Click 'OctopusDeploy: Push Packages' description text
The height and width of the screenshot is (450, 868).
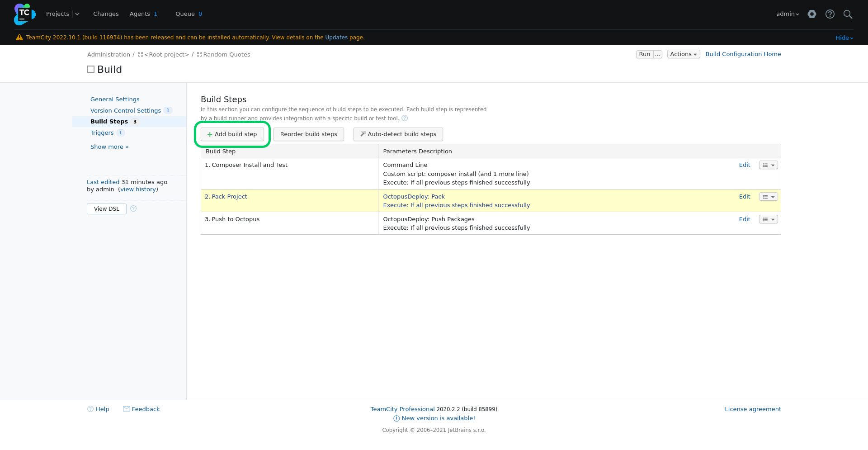(429, 219)
